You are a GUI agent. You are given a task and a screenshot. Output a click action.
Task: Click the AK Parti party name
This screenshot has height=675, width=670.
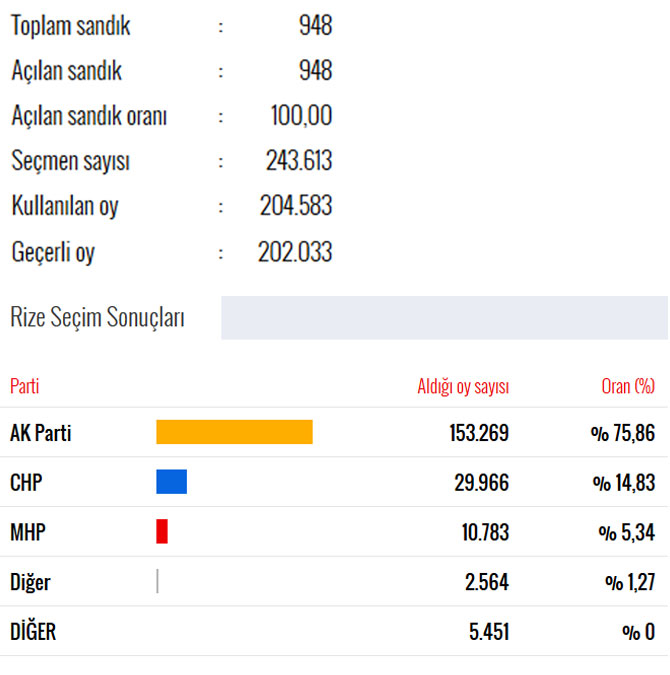pos(40,433)
